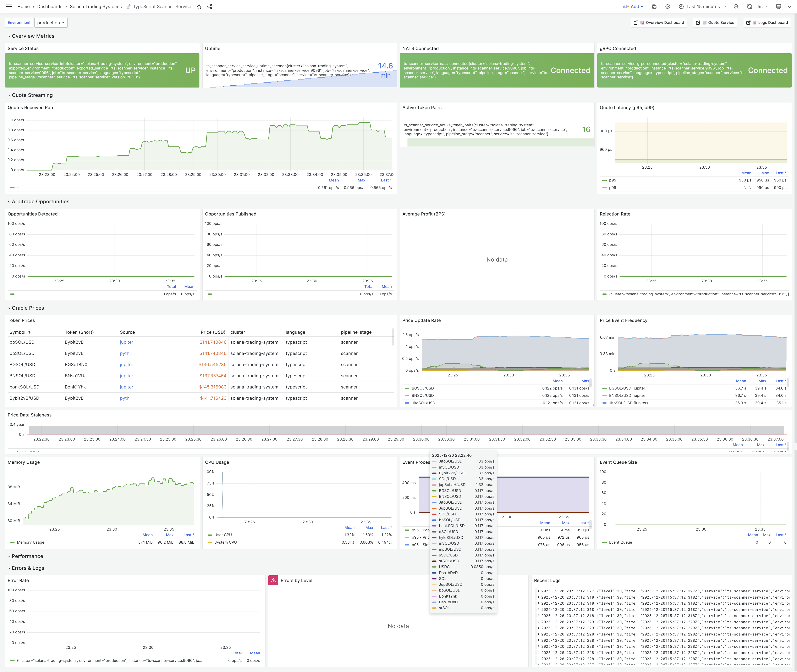
Task: Toggle Event Queue series in Event Queue Size legend
Action: pyautogui.click(x=621, y=542)
